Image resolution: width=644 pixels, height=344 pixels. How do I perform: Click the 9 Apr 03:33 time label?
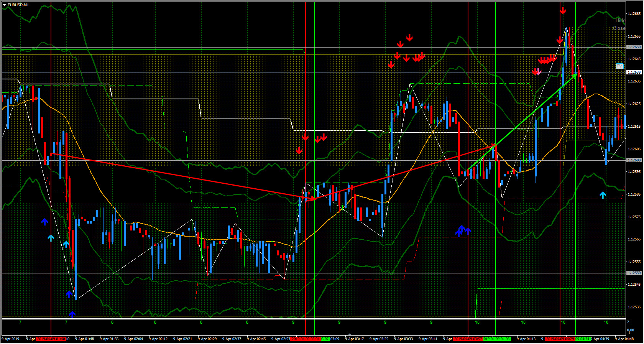[x=403, y=339]
